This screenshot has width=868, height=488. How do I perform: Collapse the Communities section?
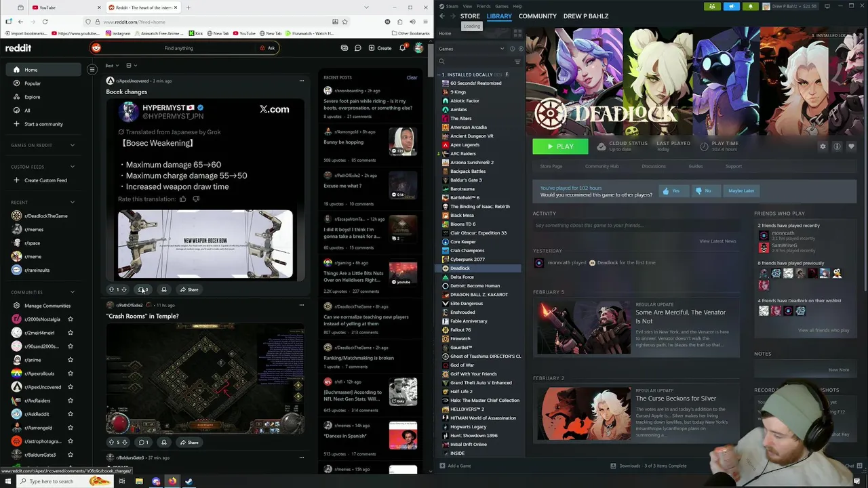(x=73, y=292)
